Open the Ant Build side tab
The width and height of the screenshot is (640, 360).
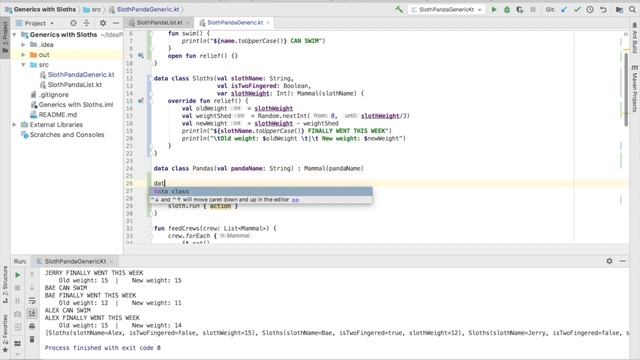[x=635, y=38]
